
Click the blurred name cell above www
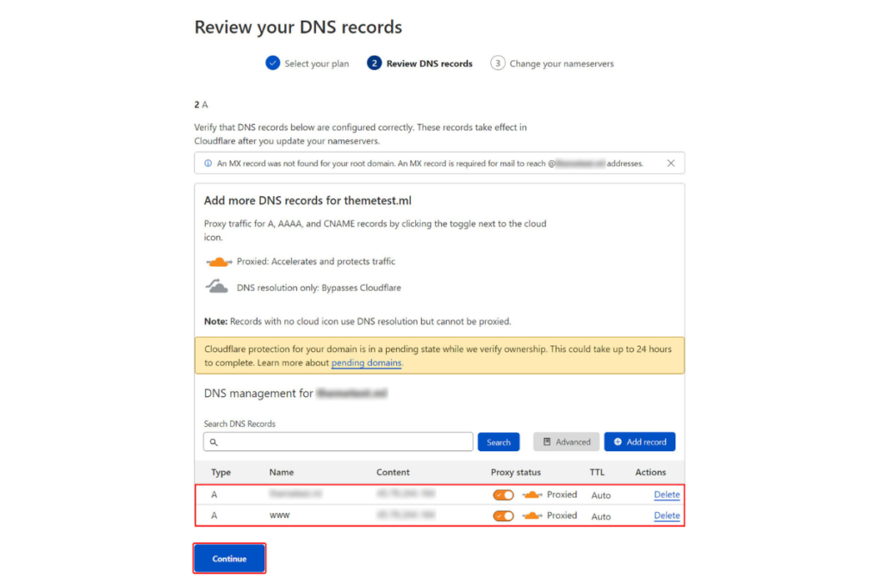pos(295,493)
